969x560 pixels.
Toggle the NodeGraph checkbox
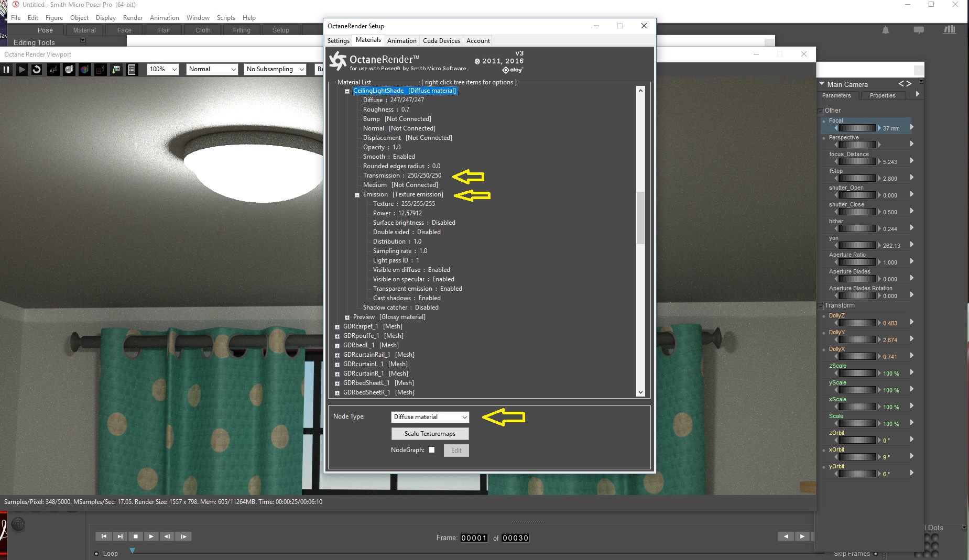click(432, 450)
